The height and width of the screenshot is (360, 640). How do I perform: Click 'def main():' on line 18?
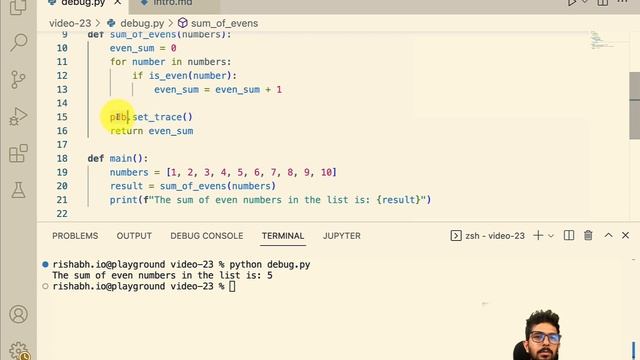coord(118,158)
